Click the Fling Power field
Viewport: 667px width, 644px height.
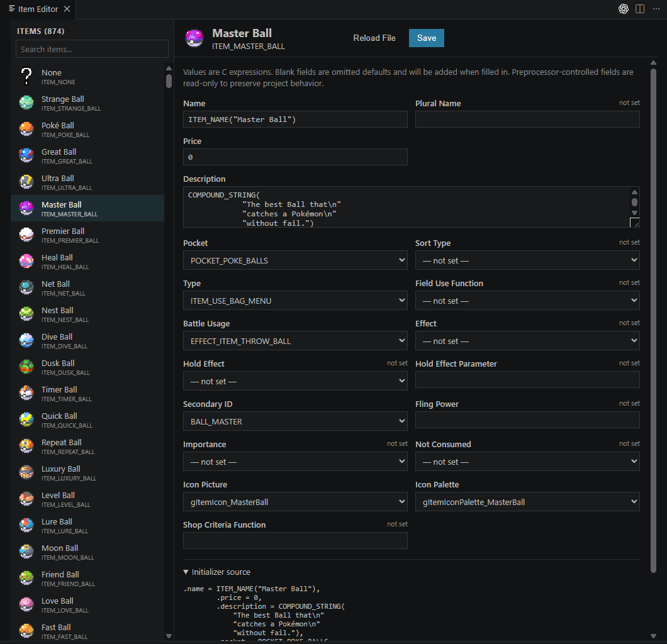(527, 420)
